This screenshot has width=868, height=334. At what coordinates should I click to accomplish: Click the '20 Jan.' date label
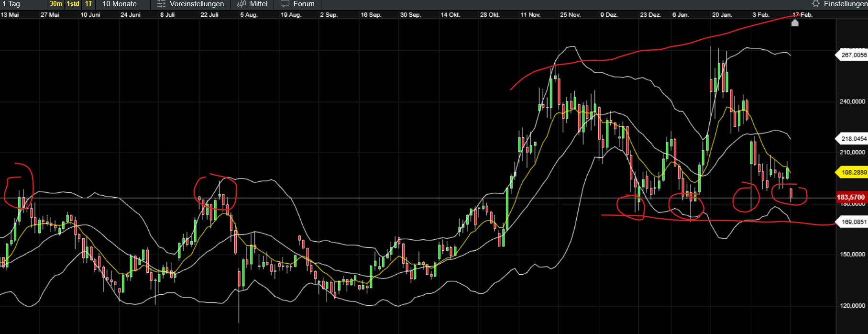722,15
